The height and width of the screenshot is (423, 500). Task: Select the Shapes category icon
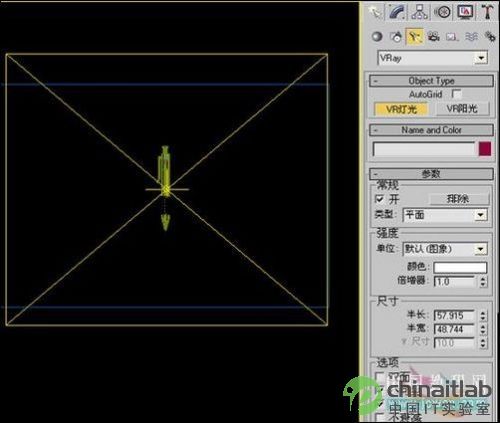click(x=396, y=36)
